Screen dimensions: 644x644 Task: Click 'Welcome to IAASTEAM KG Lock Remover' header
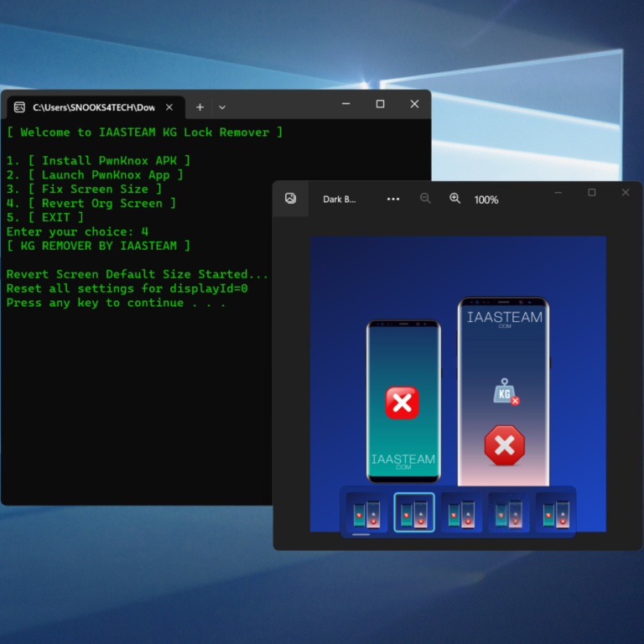[145, 132]
